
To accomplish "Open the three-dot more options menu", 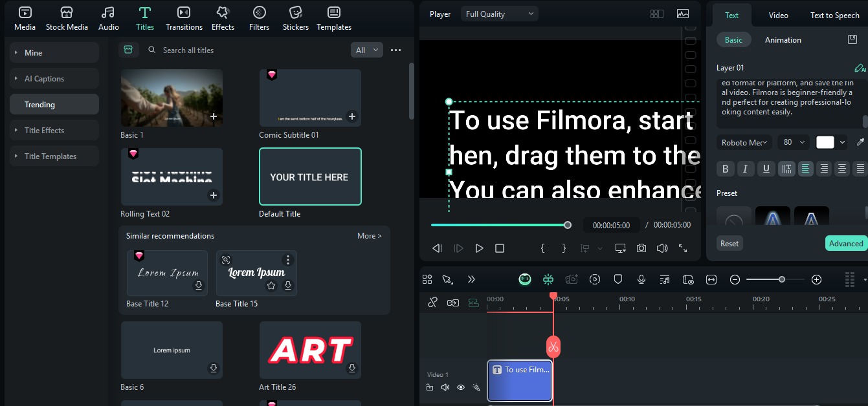I will [x=396, y=50].
